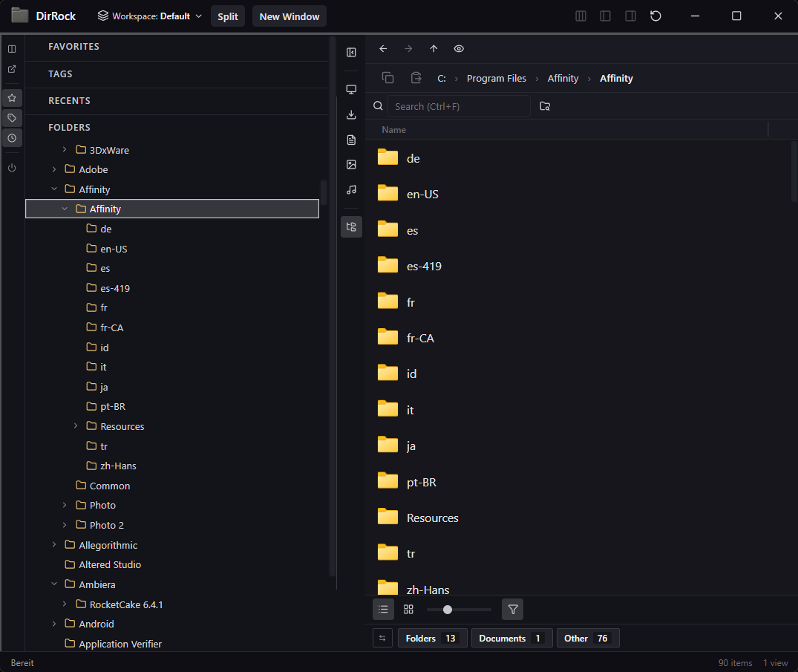Collapse the Affinity folder in the tree

click(65, 209)
